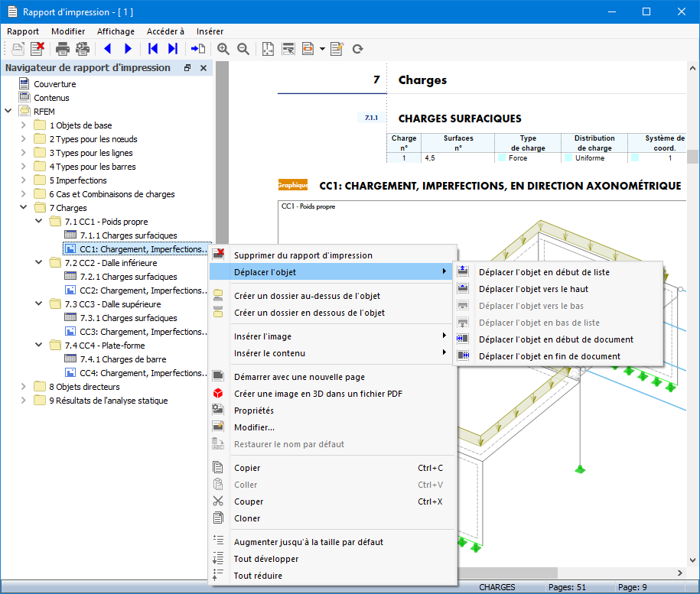Screen dimensions: 700x594
Task: Click the refresh report icon in toolbar
Action: tap(357, 49)
